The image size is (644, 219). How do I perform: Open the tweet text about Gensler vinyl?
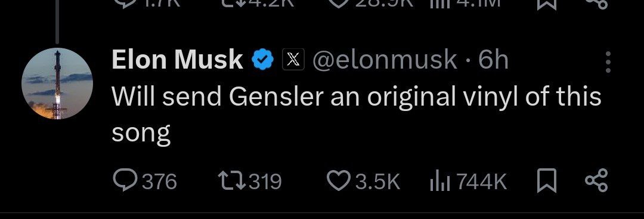pos(357,115)
